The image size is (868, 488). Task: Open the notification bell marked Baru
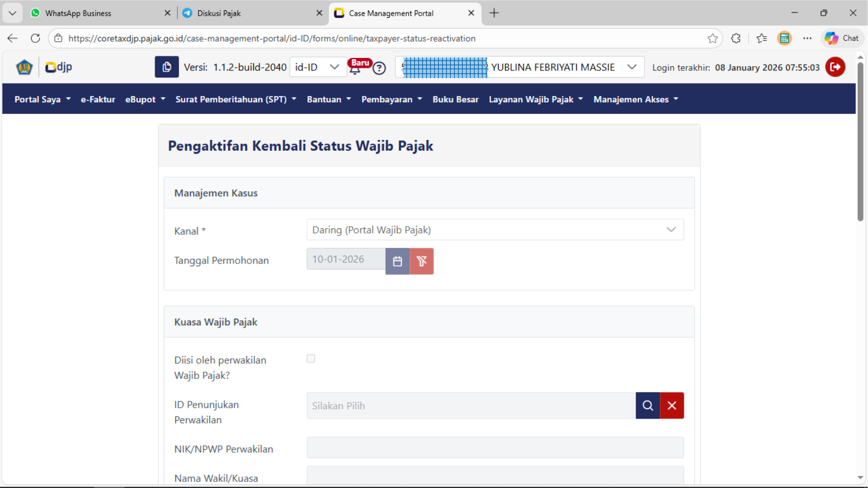pos(355,68)
